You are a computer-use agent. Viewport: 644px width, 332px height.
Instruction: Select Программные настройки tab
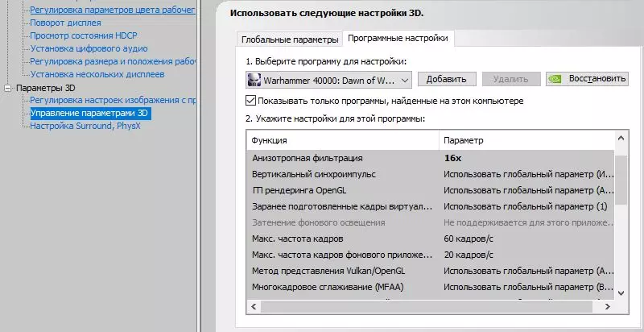(398, 38)
